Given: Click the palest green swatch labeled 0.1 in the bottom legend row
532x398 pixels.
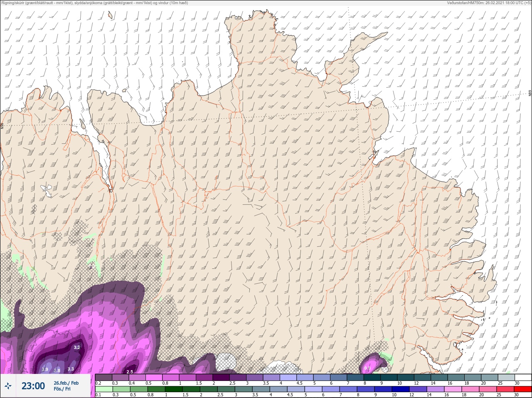Looking at the screenshot, I should coord(104,389).
